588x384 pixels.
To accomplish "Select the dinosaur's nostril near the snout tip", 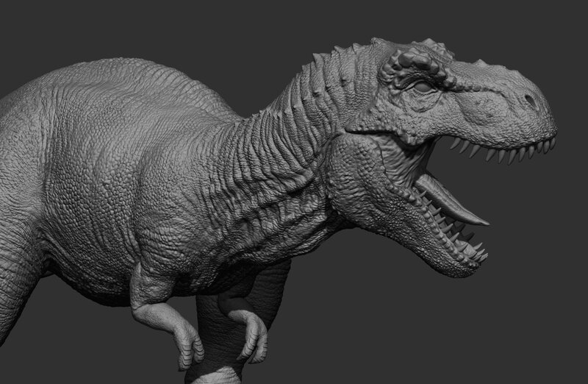I will [x=530, y=99].
